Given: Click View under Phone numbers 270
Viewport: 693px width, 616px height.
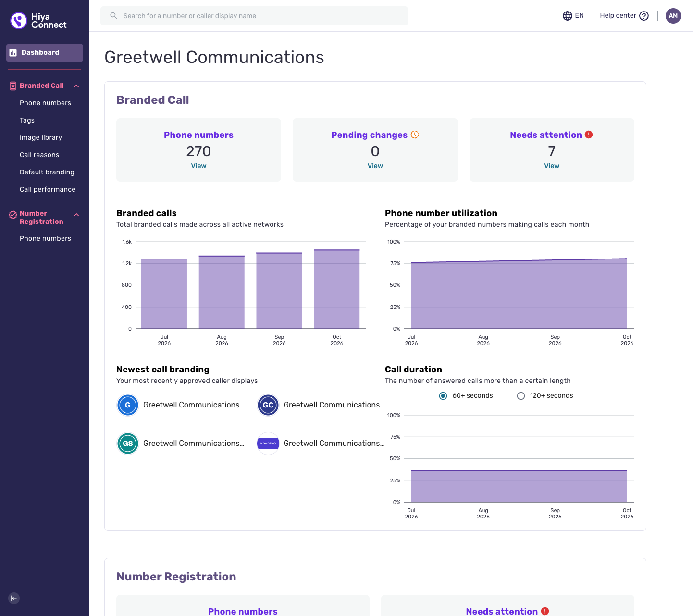Looking at the screenshot, I should pyautogui.click(x=198, y=166).
